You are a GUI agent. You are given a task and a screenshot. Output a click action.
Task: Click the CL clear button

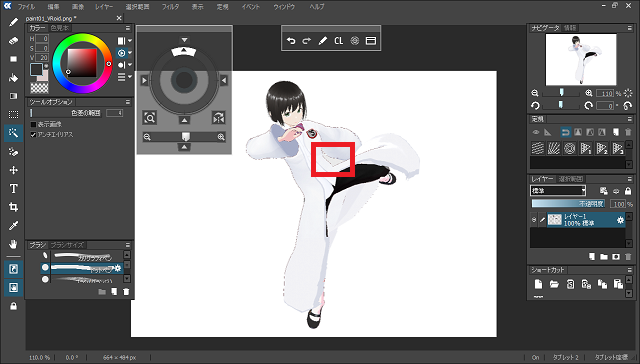(338, 41)
